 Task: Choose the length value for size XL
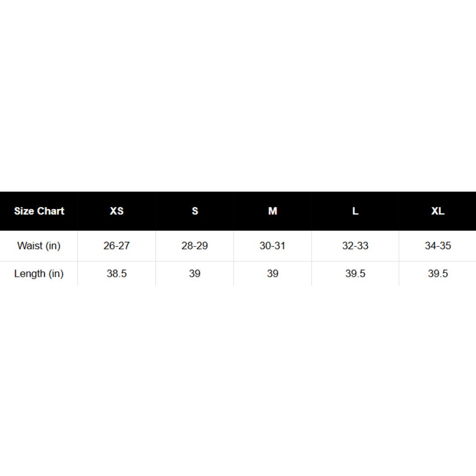tap(438, 274)
